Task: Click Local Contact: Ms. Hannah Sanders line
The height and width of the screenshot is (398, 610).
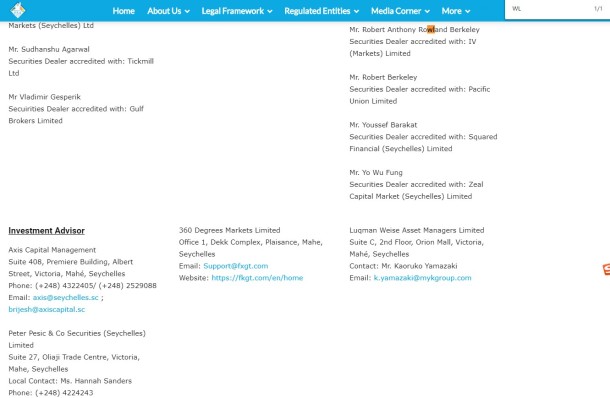Action: [x=70, y=381]
